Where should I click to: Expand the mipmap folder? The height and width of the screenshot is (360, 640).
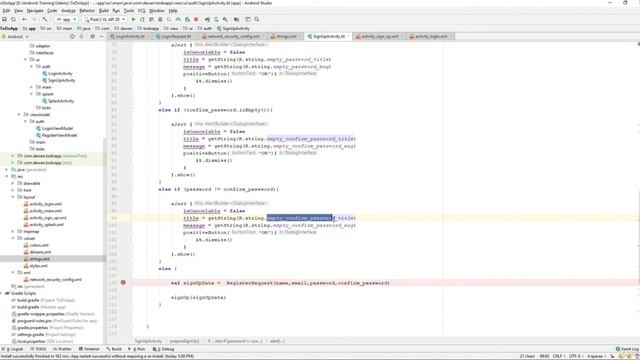(x=13, y=231)
